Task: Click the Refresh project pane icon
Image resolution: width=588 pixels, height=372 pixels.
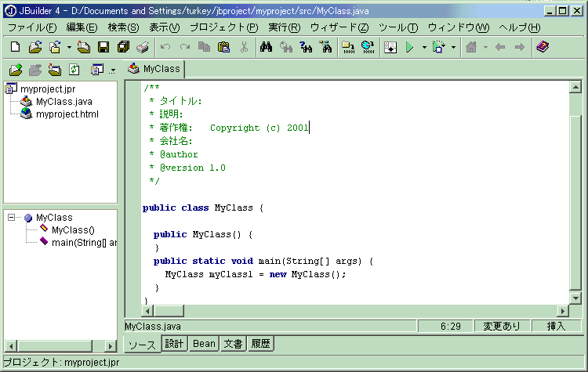Action: [x=73, y=69]
